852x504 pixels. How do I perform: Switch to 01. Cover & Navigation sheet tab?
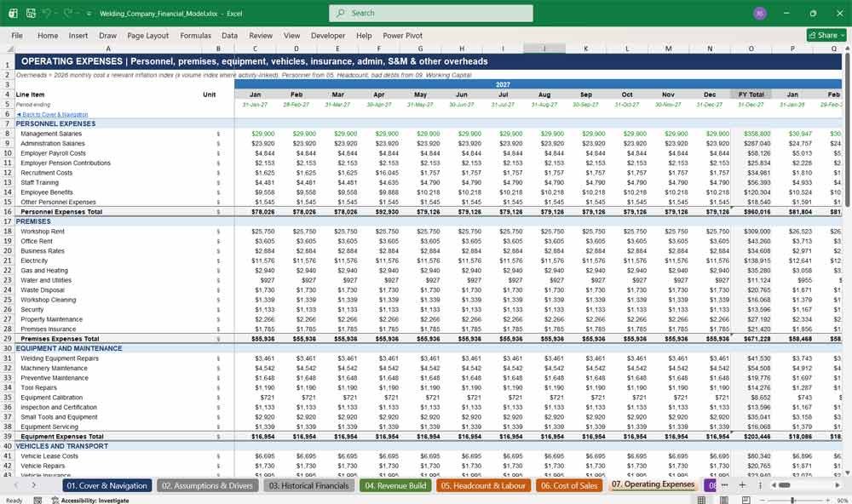[107, 485]
